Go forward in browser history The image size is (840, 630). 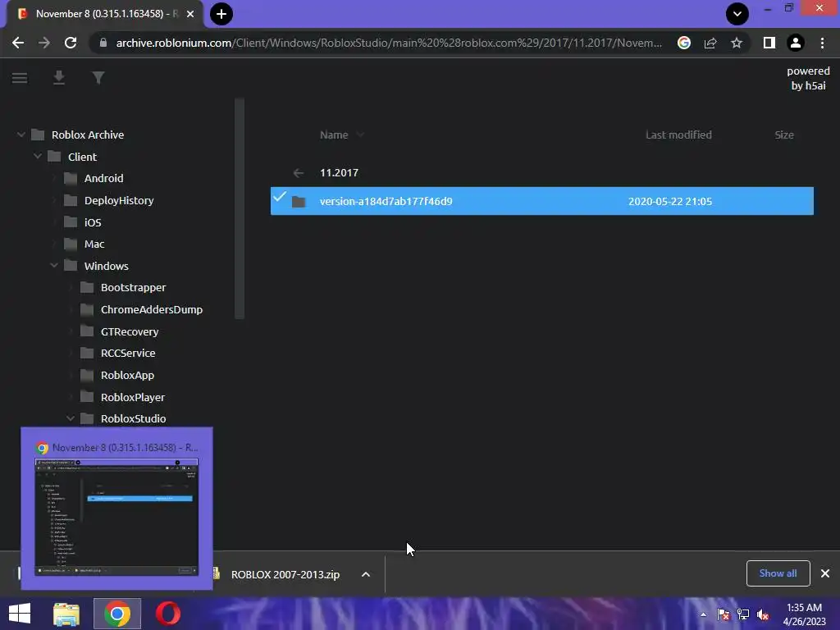click(x=44, y=43)
